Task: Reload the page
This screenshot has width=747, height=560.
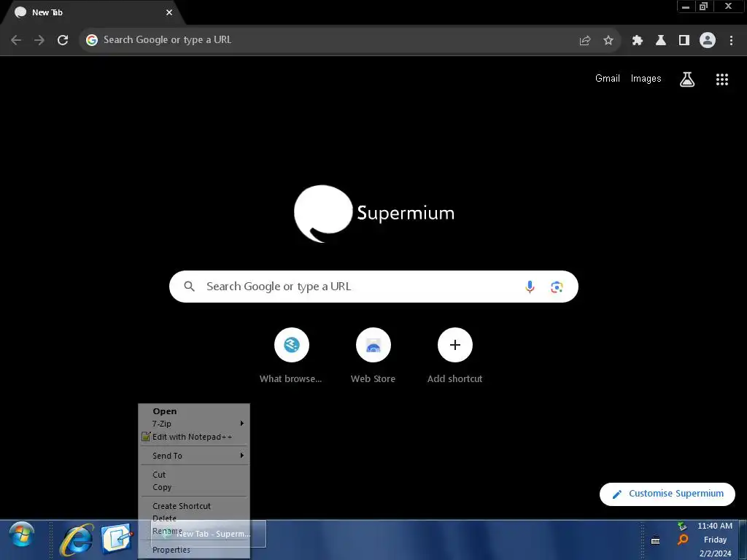Action: (63, 40)
